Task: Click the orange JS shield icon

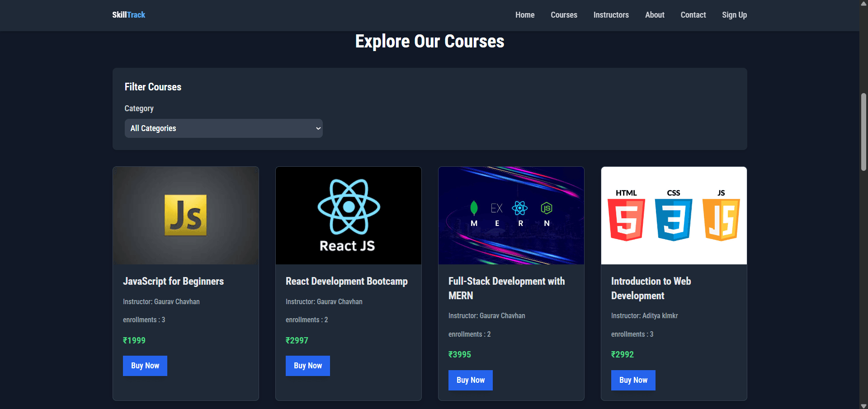Action: (721, 220)
